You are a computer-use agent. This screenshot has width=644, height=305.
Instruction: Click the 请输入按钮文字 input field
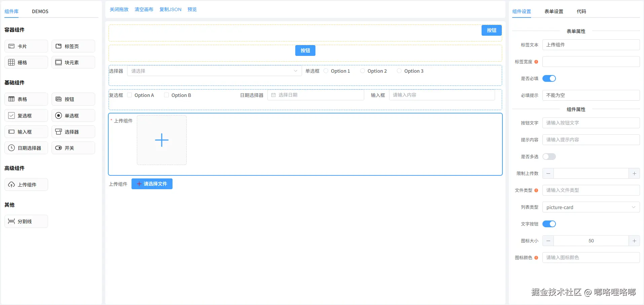(x=591, y=123)
